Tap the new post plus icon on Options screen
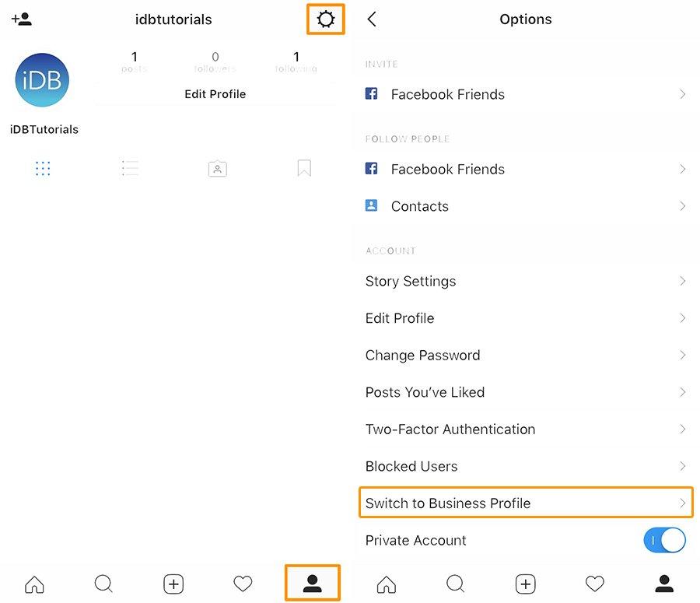700x603 pixels. [526, 584]
